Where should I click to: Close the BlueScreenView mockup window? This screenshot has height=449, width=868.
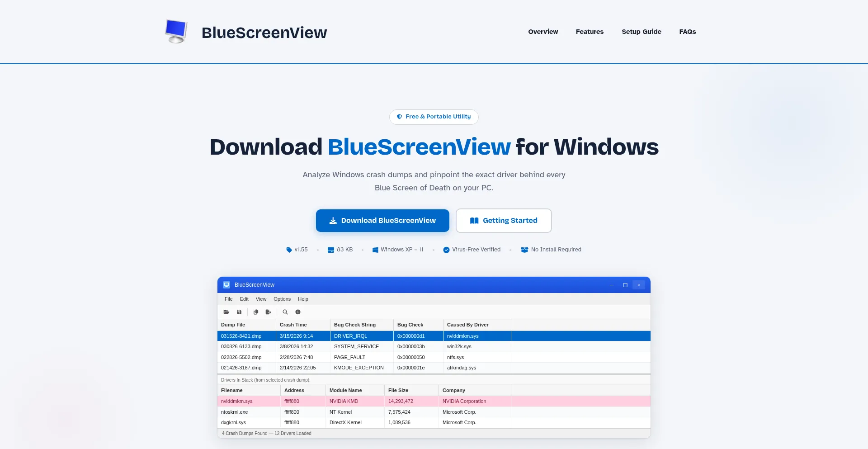click(x=639, y=285)
